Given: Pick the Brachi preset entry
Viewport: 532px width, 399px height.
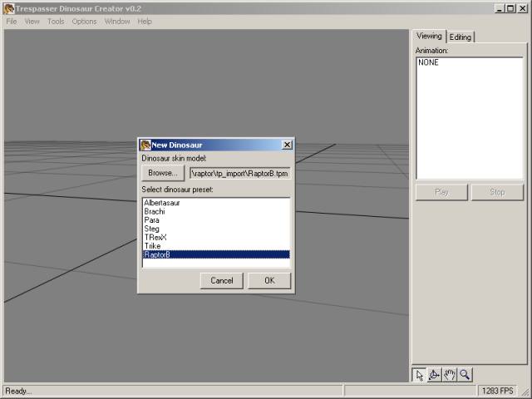Looking at the screenshot, I should [154, 211].
